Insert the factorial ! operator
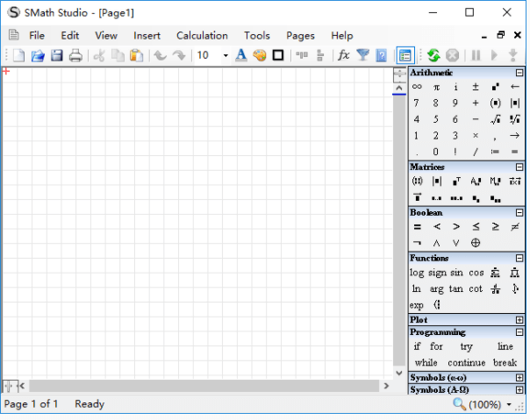The height and width of the screenshot is (420, 530). coord(455,152)
